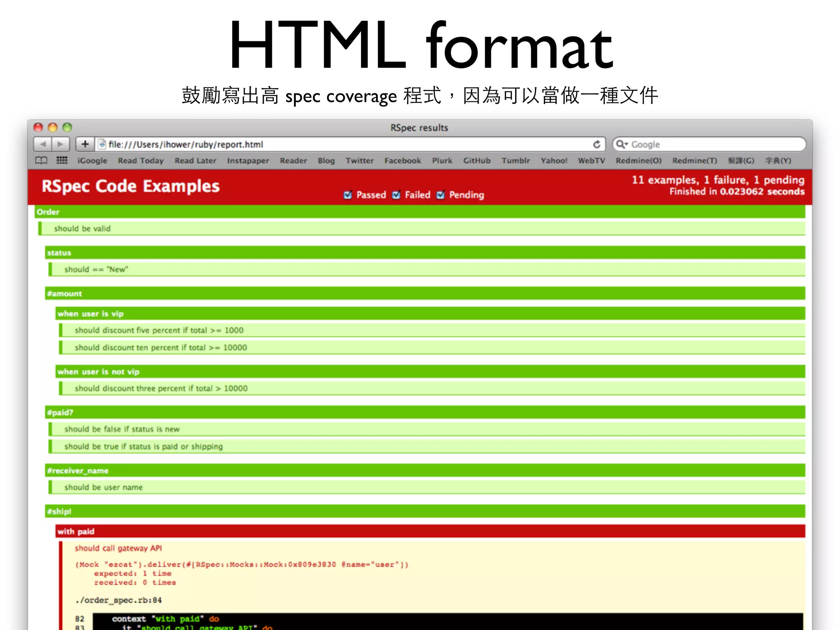The image size is (840, 630).
Task: Open the GitHub bookmark
Action: [477, 161]
